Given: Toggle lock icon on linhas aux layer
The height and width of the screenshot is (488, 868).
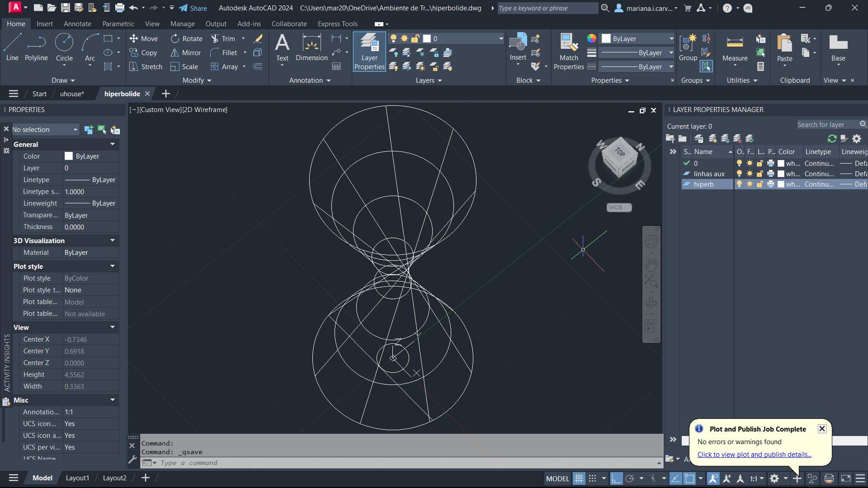Looking at the screenshot, I should coord(760,174).
